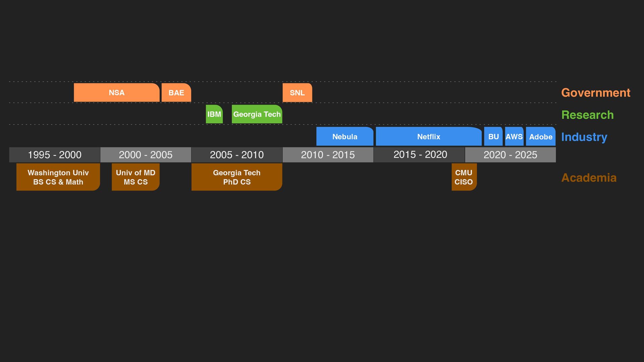644x362 pixels.
Task: Click the SNL government block
Action: (297, 93)
